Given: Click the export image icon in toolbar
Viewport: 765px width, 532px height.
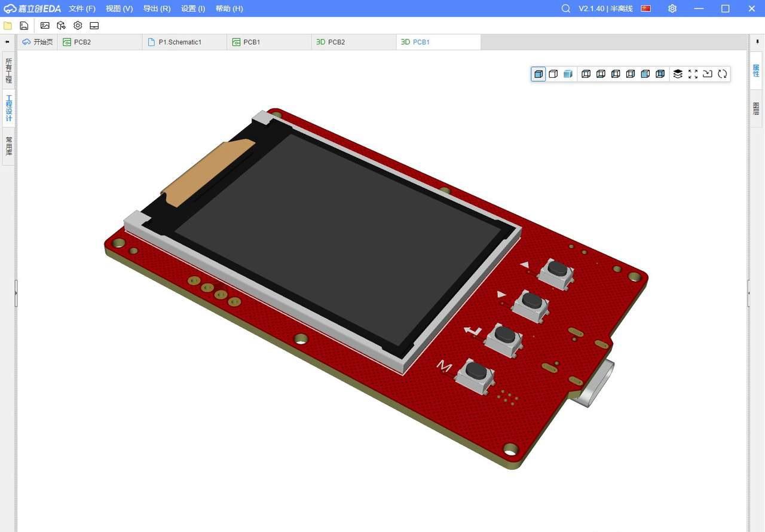Looking at the screenshot, I should [45, 26].
